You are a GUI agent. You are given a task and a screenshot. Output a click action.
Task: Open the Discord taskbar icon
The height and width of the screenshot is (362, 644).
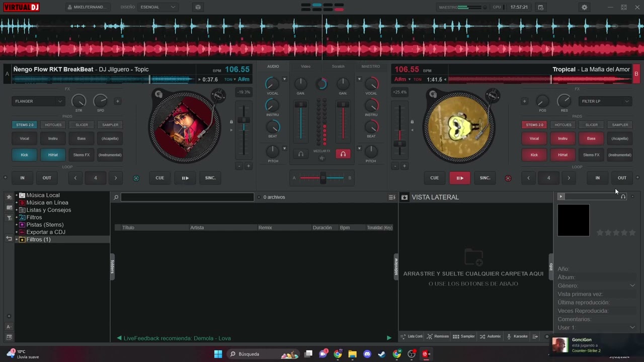pyautogui.click(x=367, y=354)
